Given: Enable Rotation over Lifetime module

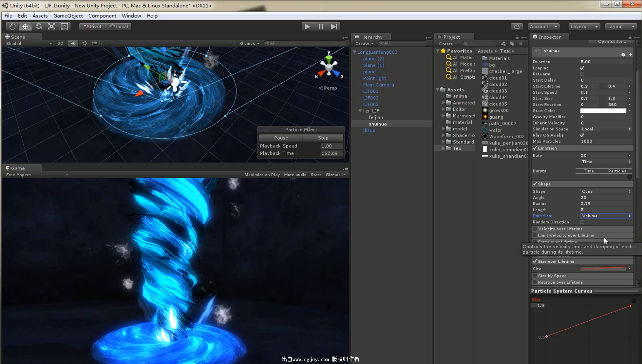Looking at the screenshot, I should coord(535,282).
